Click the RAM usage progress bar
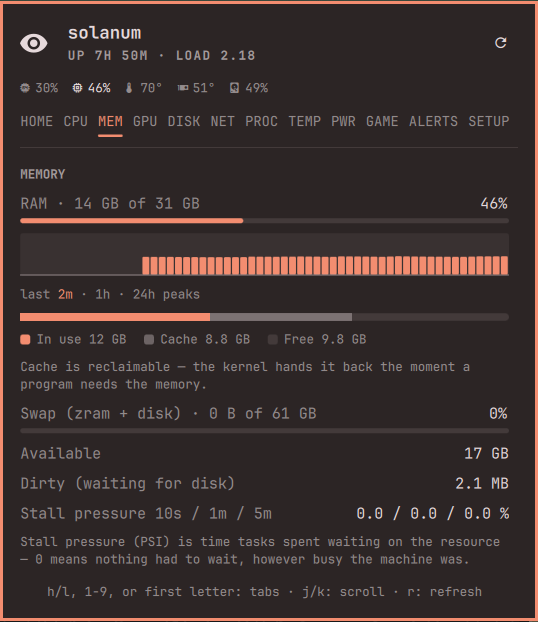The image size is (538, 622). [x=264, y=221]
